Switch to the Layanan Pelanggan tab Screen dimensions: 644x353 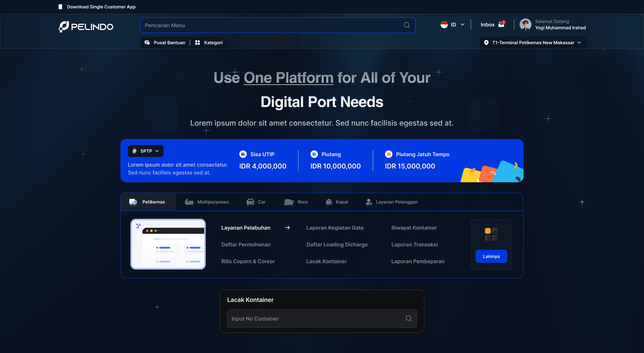coord(391,202)
